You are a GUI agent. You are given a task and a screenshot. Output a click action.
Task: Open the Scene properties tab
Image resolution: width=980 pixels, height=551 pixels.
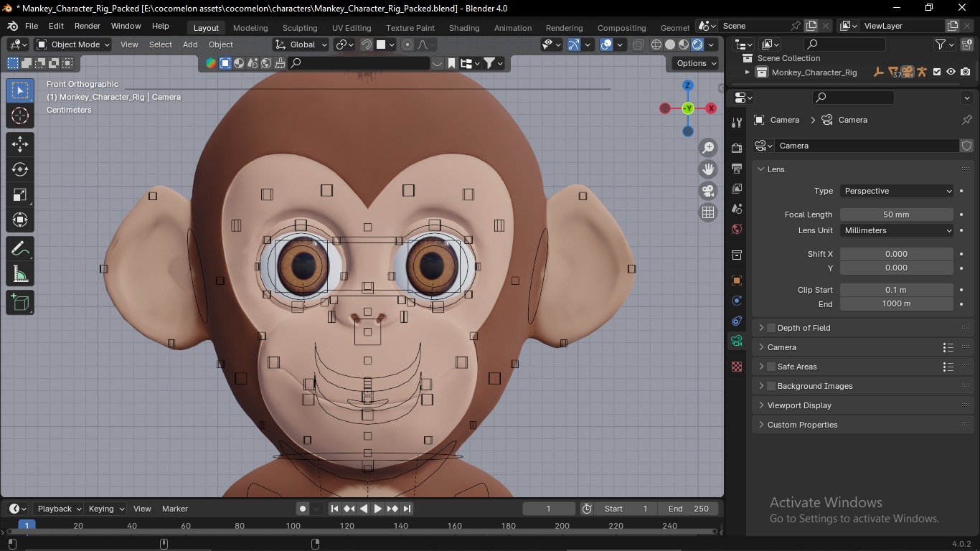[737, 209]
